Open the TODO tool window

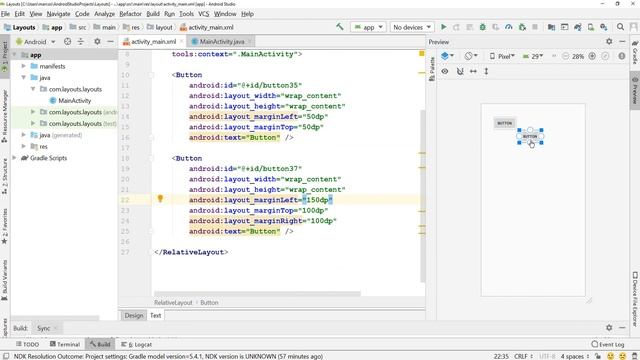[x=27, y=344]
